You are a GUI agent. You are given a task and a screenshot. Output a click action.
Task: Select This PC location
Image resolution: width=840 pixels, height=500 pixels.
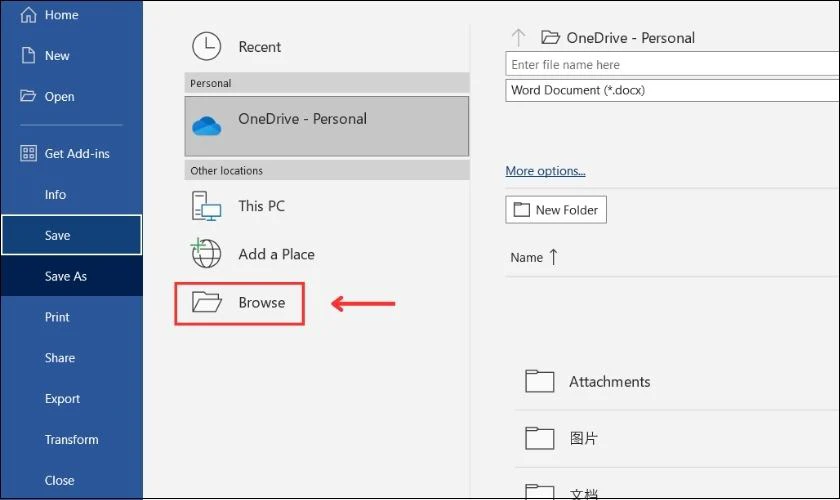click(327, 206)
